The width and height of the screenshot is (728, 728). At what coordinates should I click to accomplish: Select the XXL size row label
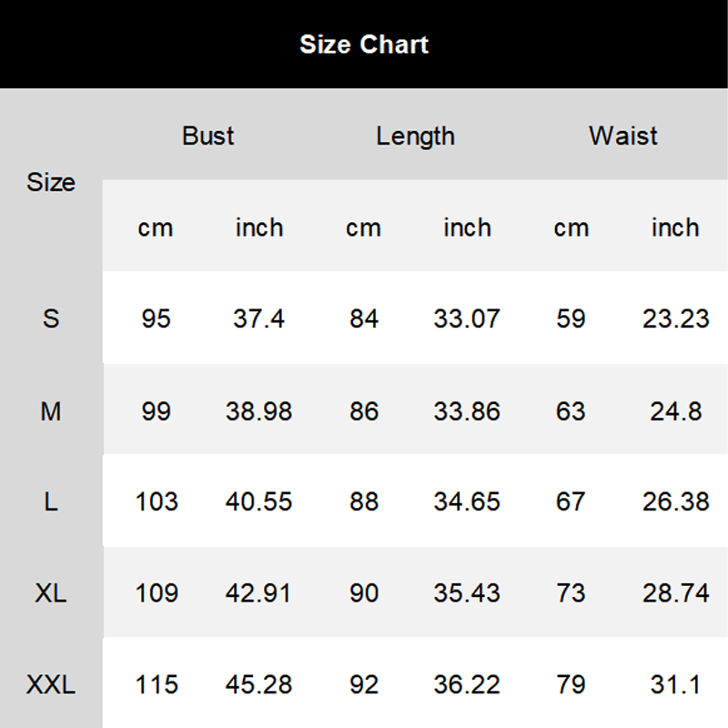[x=51, y=684]
